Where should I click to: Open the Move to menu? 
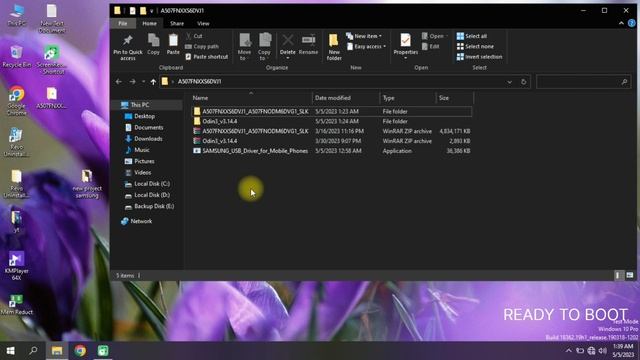pos(244,47)
